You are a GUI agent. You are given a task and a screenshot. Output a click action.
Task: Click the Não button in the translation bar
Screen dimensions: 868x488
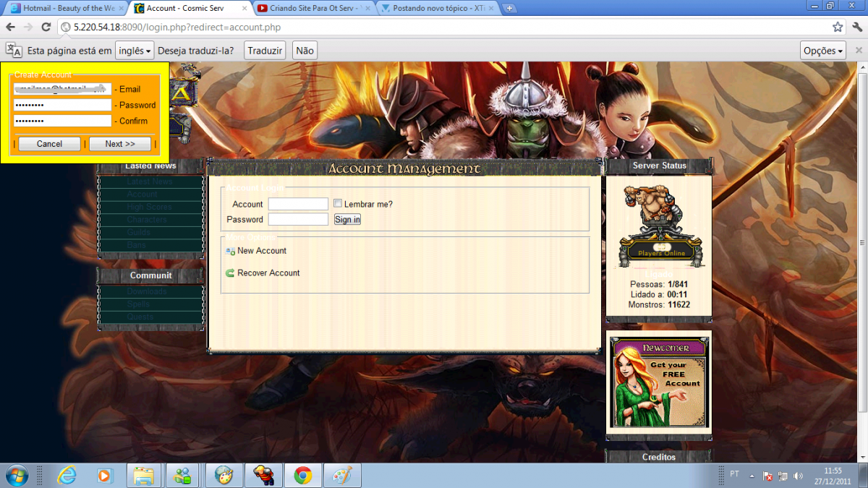click(x=305, y=51)
